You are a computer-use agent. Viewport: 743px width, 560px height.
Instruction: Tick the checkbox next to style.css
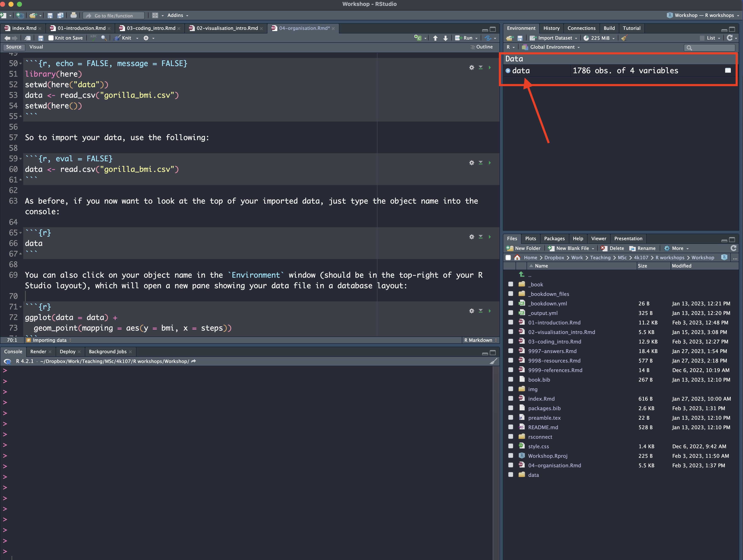[510, 446]
